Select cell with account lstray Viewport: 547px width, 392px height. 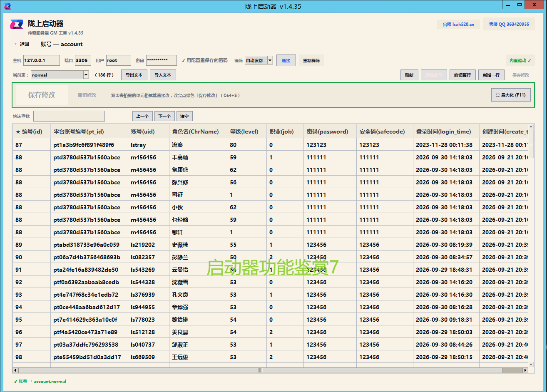click(149, 145)
